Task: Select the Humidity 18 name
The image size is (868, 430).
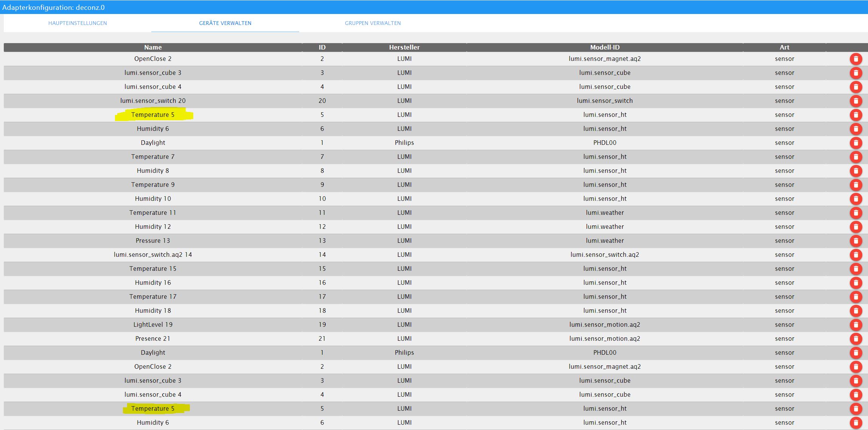Action: (x=153, y=310)
